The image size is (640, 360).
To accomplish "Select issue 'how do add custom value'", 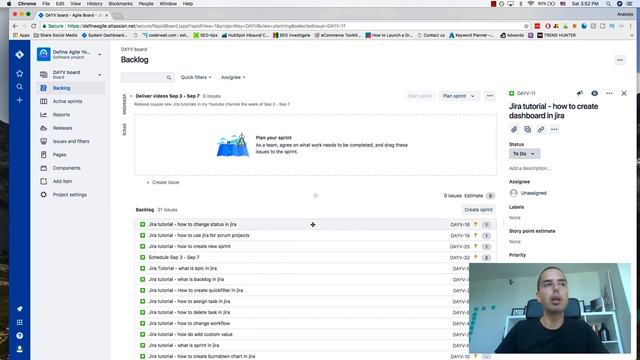I will pyautogui.click(x=190, y=334).
